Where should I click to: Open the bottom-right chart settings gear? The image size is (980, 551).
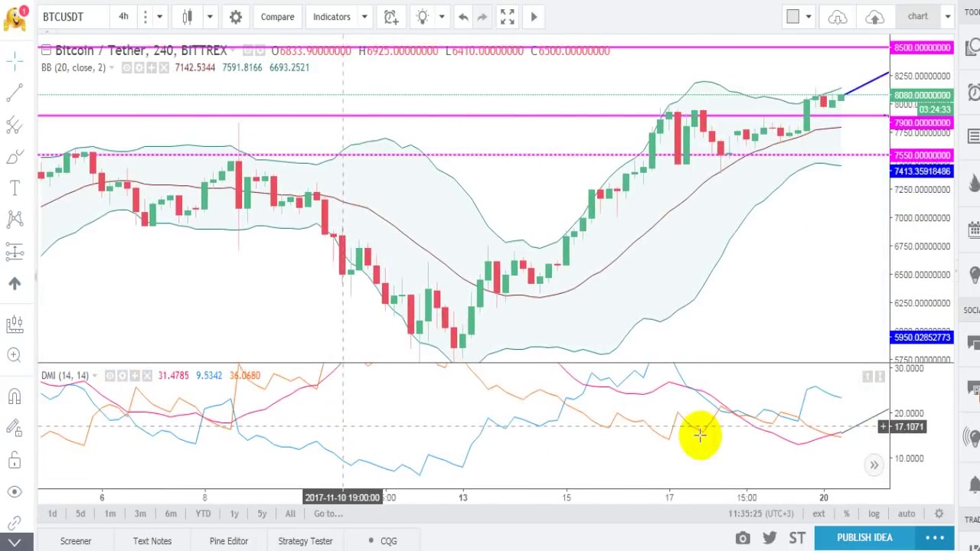coord(939,514)
